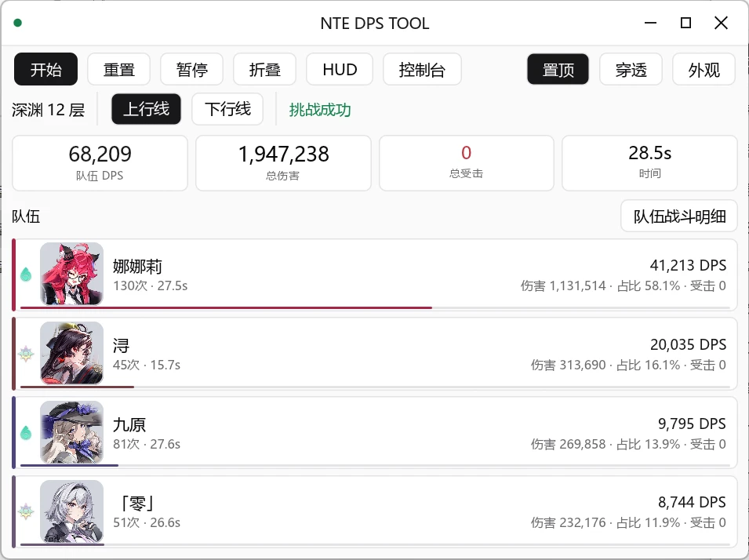Click the 8,744 DPS value
The image size is (749, 560).
coord(693,502)
